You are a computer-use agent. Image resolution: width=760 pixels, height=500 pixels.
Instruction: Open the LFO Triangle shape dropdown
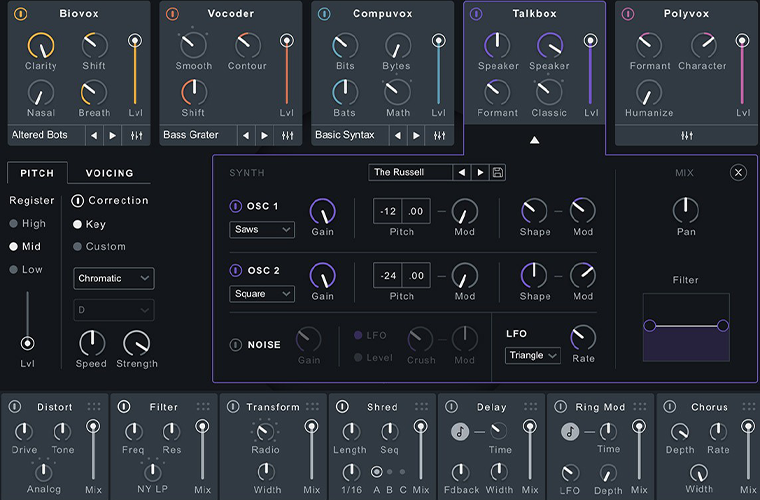click(x=533, y=356)
